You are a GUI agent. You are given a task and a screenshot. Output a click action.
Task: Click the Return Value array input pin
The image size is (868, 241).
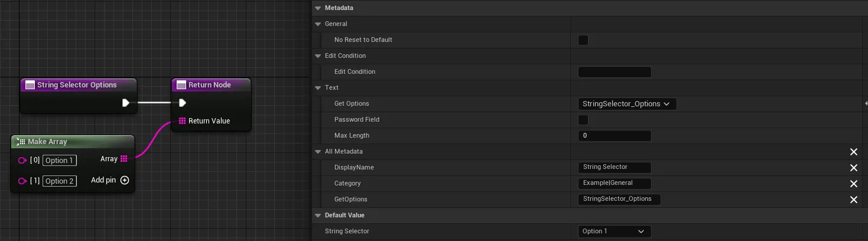(182, 121)
